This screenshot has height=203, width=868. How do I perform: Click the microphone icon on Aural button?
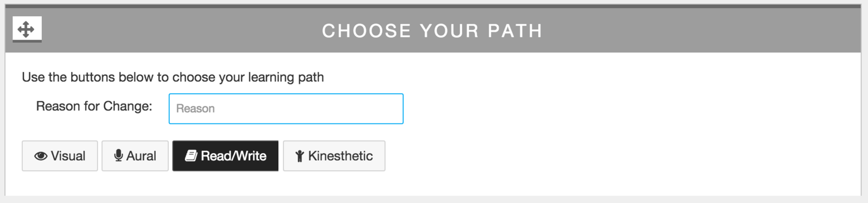pyautogui.click(x=118, y=156)
